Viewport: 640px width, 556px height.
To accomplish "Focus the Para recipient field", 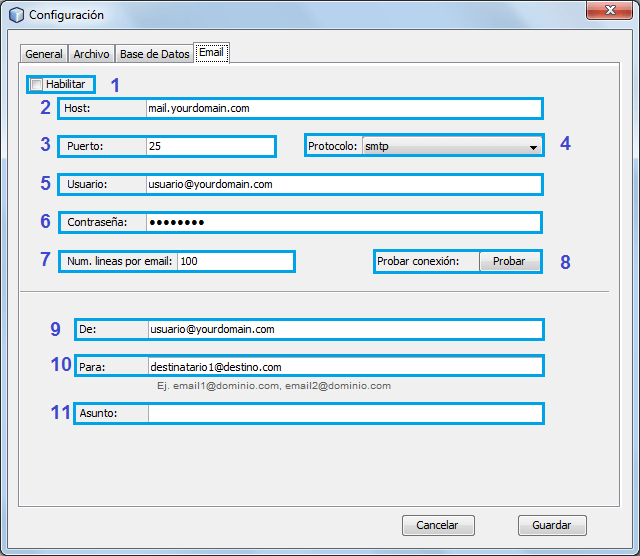I will pyautogui.click(x=343, y=367).
